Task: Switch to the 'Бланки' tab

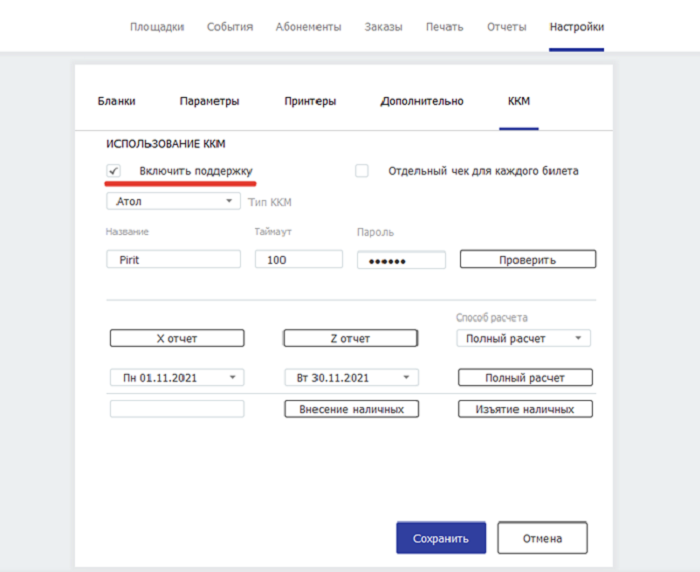Action: pos(116,101)
